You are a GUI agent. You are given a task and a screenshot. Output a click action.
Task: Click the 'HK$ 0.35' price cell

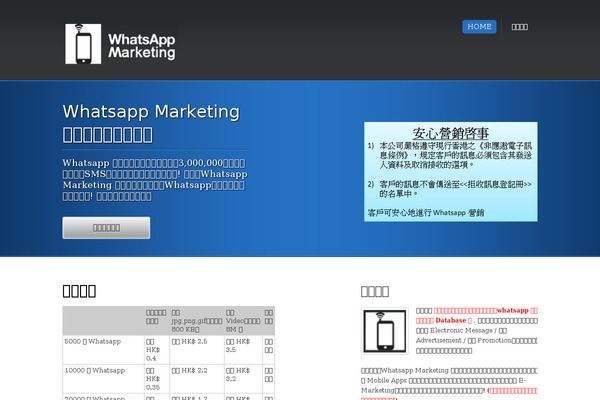click(x=157, y=379)
